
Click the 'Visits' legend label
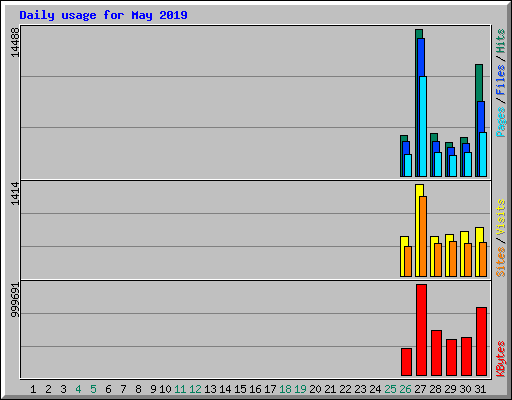pos(501,218)
